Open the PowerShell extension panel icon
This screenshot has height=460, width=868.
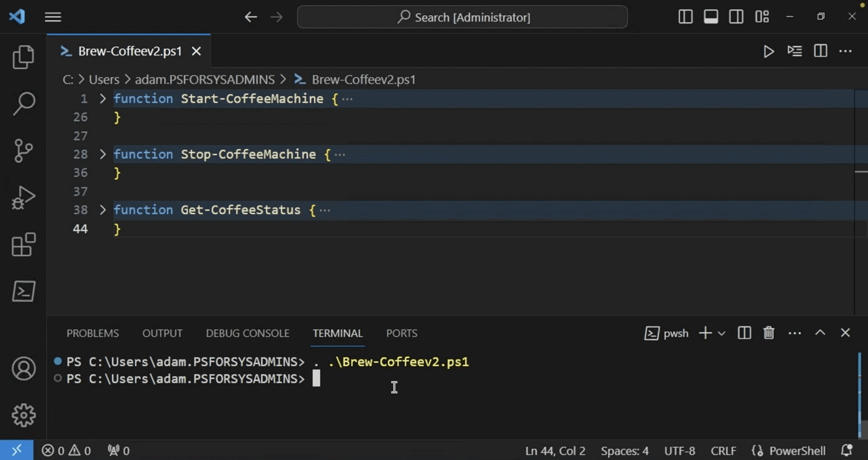[x=24, y=291]
